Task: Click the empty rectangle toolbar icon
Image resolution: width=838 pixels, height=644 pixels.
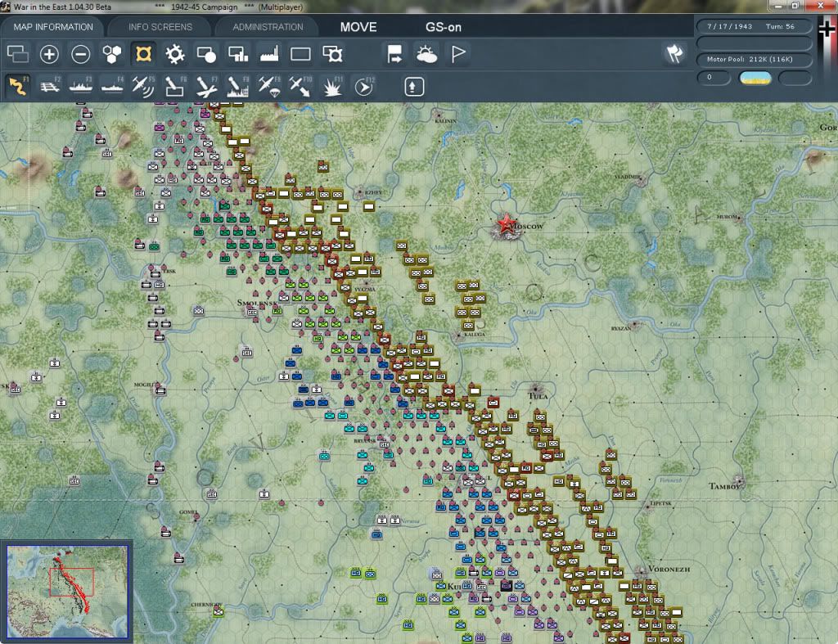Action: click(x=300, y=54)
